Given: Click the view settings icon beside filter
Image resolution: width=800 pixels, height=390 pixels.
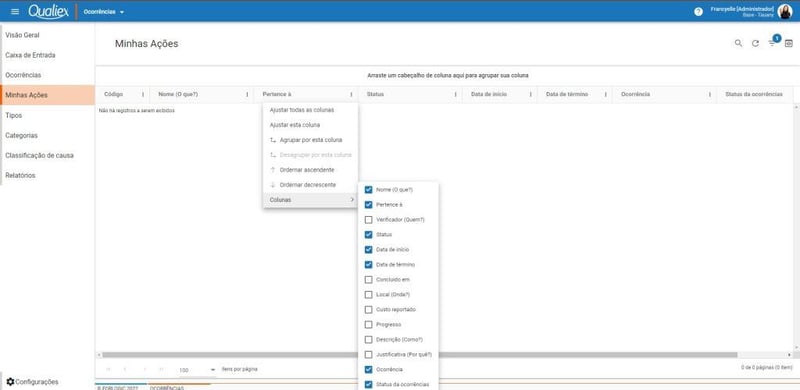Looking at the screenshot, I should [789, 43].
